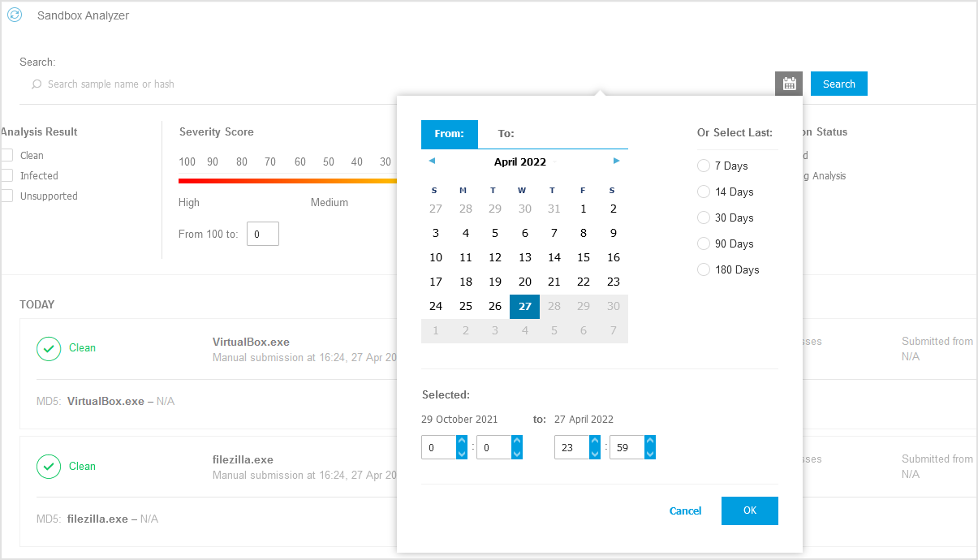Confirm the date range with OK
Image resolution: width=978 pixels, height=560 pixels.
(x=749, y=510)
